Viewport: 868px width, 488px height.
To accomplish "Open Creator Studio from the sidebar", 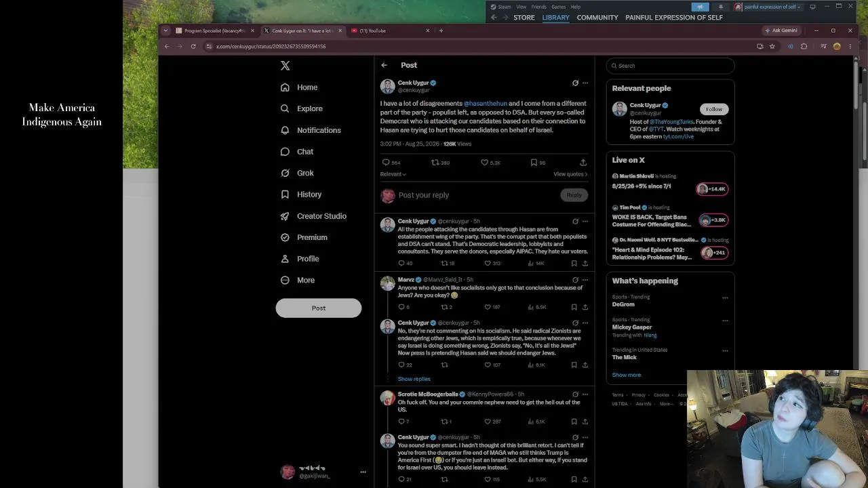I will pyautogui.click(x=313, y=216).
